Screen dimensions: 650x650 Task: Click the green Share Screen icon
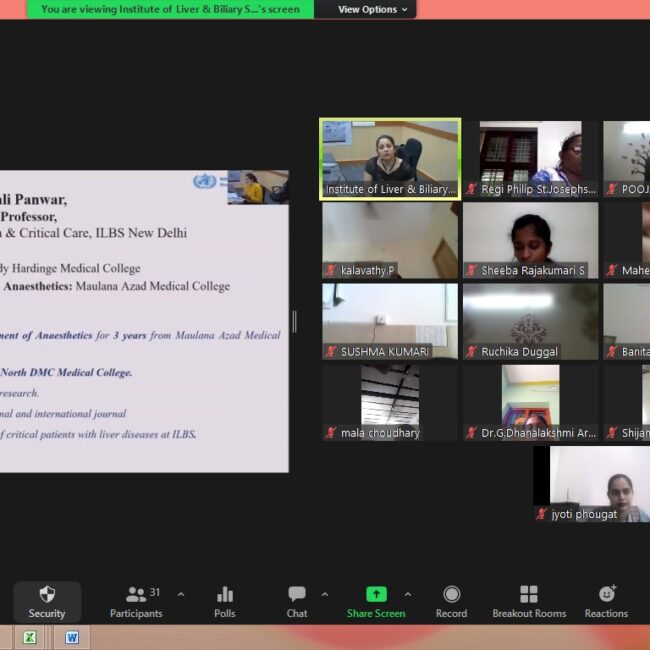click(x=376, y=594)
